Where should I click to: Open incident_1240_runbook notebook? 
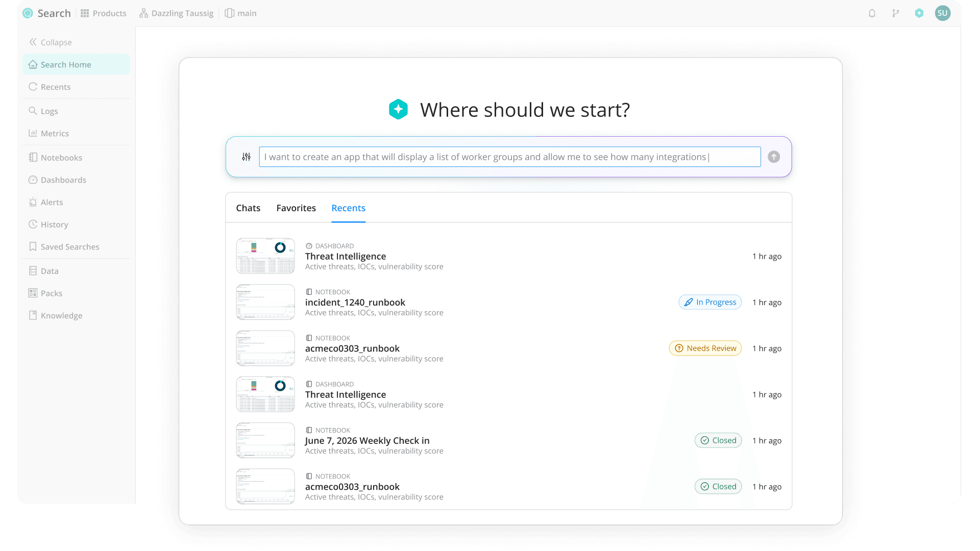pos(355,302)
